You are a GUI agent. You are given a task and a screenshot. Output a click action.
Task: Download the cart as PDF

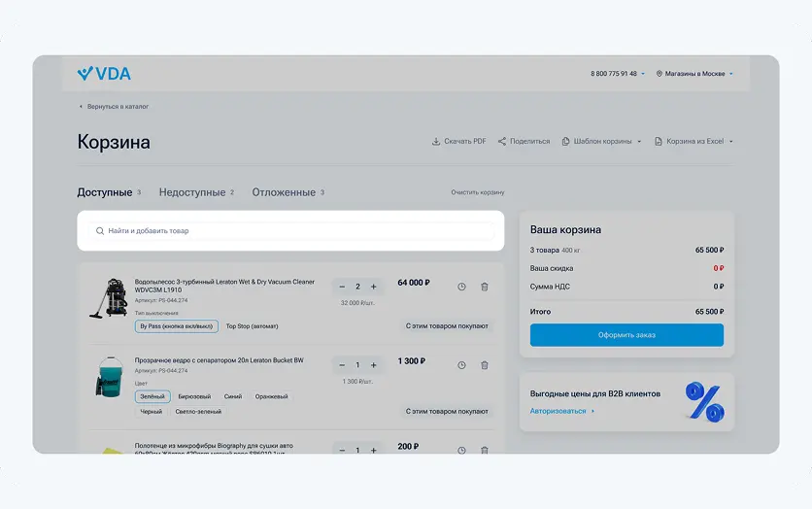(x=458, y=141)
